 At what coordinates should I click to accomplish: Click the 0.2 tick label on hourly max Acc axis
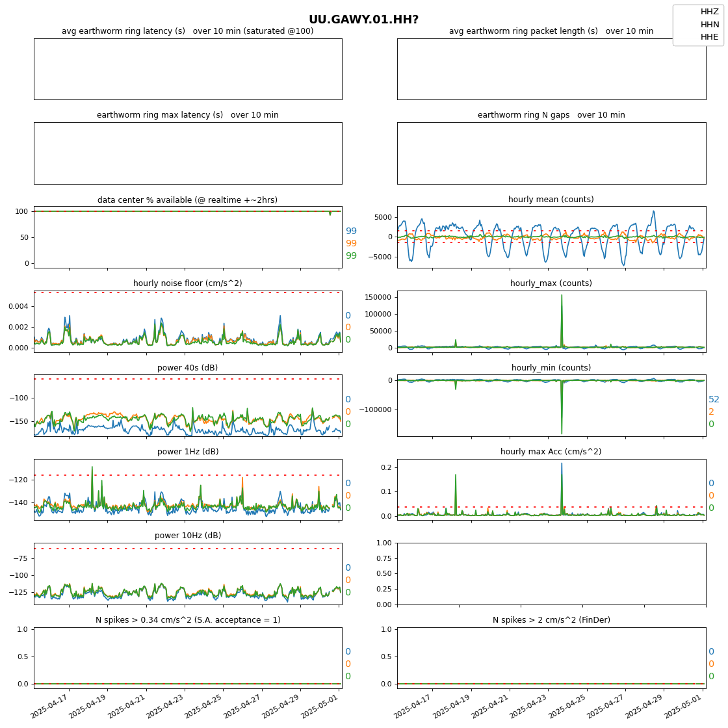[x=386, y=467]
